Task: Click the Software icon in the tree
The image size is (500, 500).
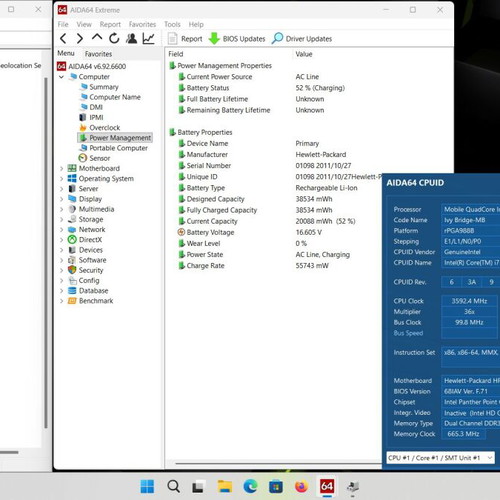Action: (x=72, y=260)
